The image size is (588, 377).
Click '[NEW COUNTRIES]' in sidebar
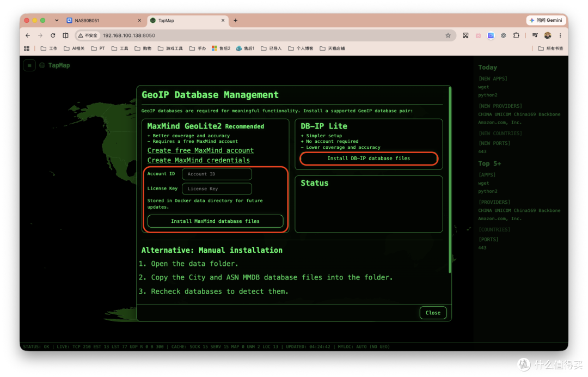500,133
